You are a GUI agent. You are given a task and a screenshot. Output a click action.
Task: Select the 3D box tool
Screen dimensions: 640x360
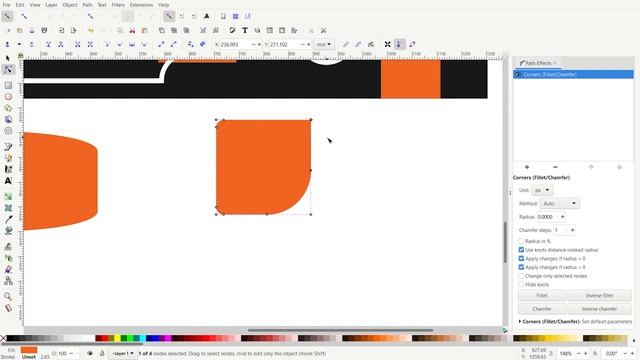pyautogui.click(x=8, y=120)
